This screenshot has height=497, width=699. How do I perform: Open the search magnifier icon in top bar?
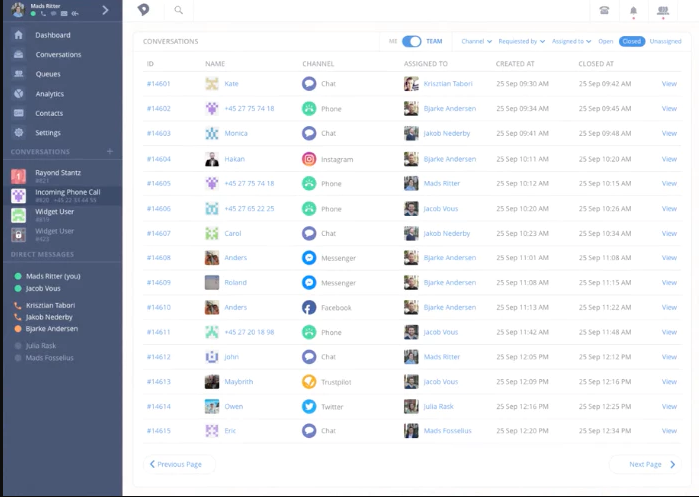tap(178, 10)
